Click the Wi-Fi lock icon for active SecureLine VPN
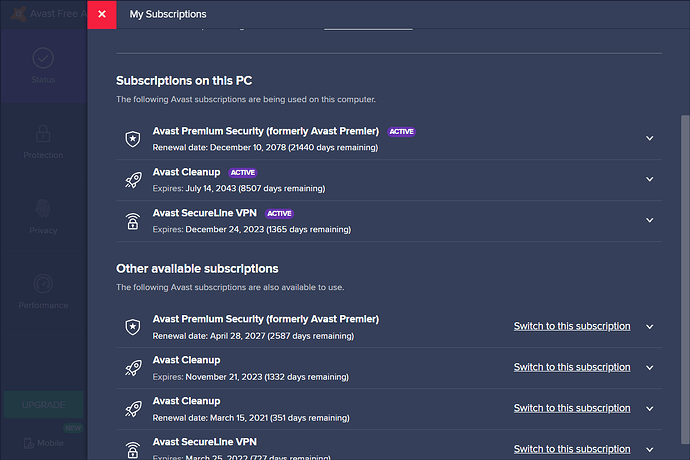The image size is (690, 460). pos(132,221)
